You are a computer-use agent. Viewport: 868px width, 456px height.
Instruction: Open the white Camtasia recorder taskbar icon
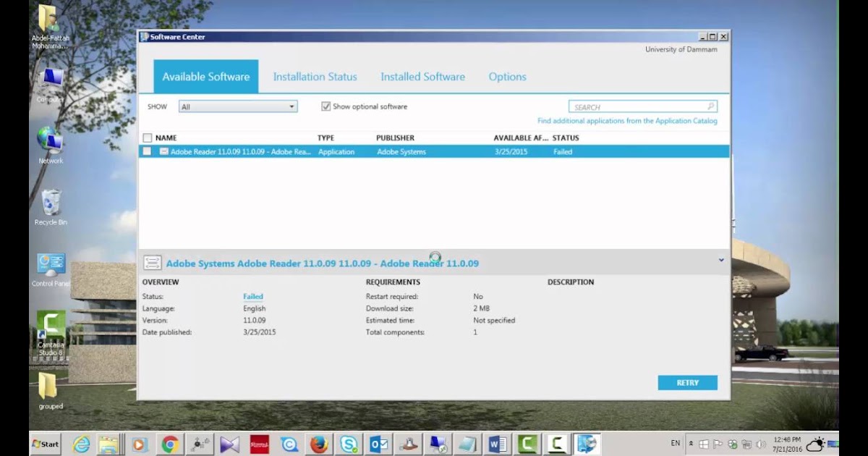[x=557, y=444]
